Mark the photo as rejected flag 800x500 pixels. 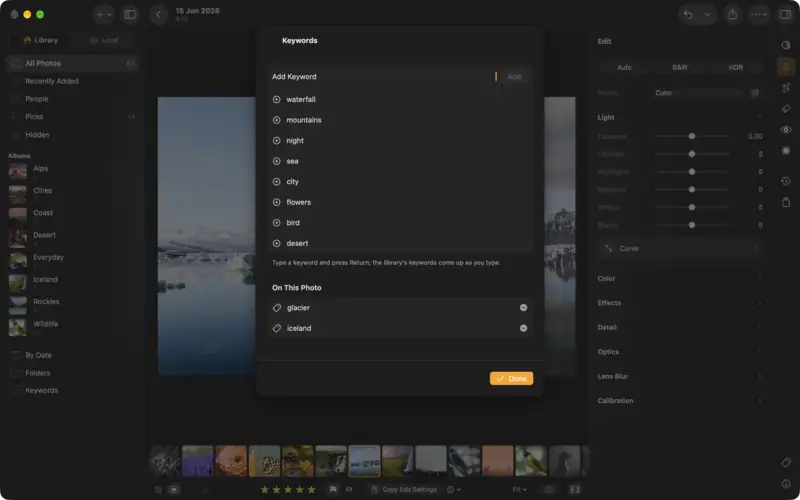click(x=348, y=490)
